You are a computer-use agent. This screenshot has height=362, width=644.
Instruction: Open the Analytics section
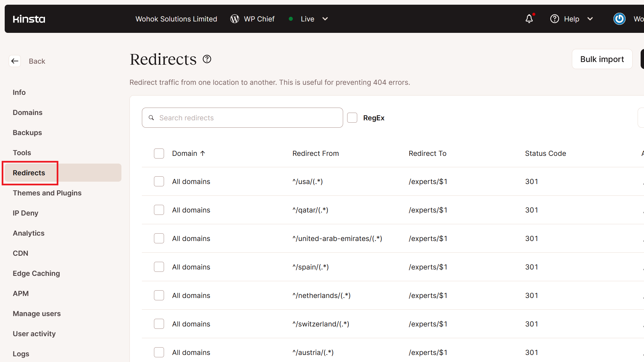point(29,233)
